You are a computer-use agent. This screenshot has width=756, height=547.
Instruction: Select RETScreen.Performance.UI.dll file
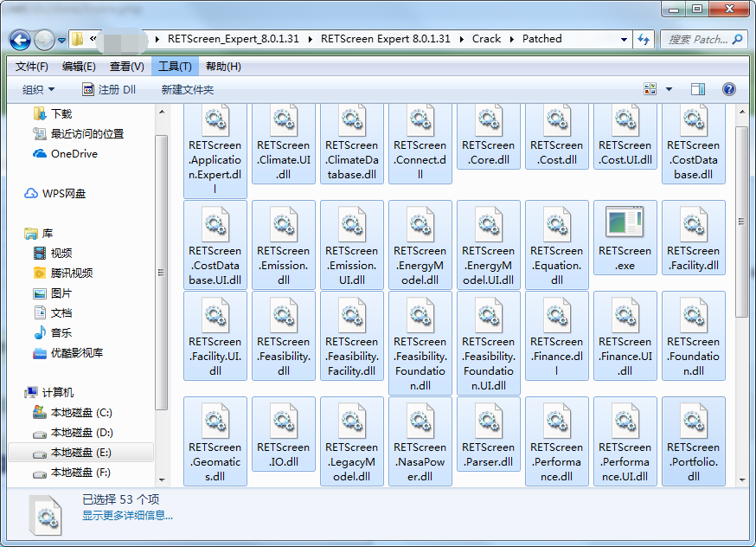point(625,441)
